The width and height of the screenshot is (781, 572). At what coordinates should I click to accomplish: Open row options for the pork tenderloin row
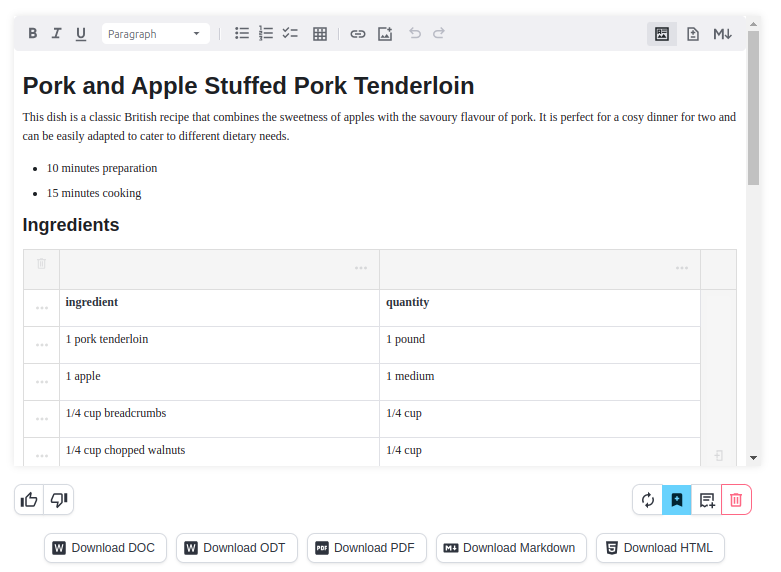42,345
